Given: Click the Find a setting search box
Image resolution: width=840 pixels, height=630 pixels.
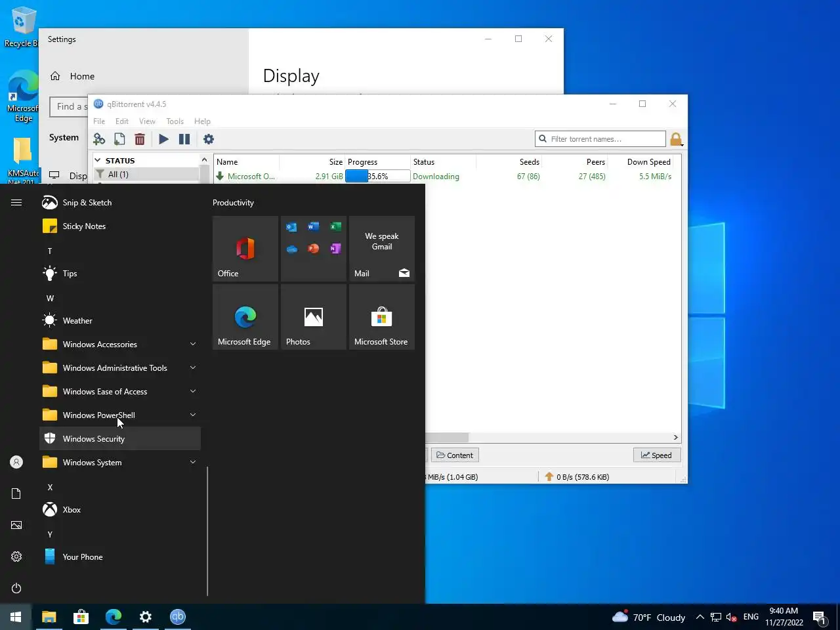Looking at the screenshot, I should [69, 106].
